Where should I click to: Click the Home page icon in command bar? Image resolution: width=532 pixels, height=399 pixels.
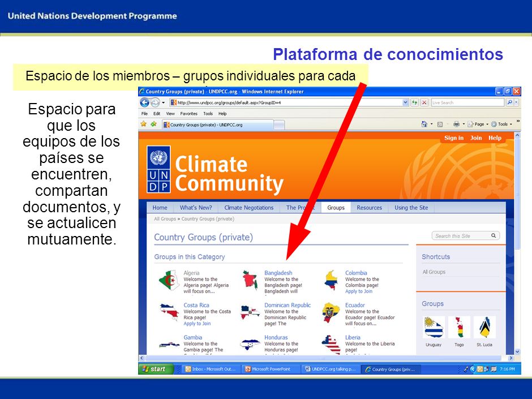[424, 124]
